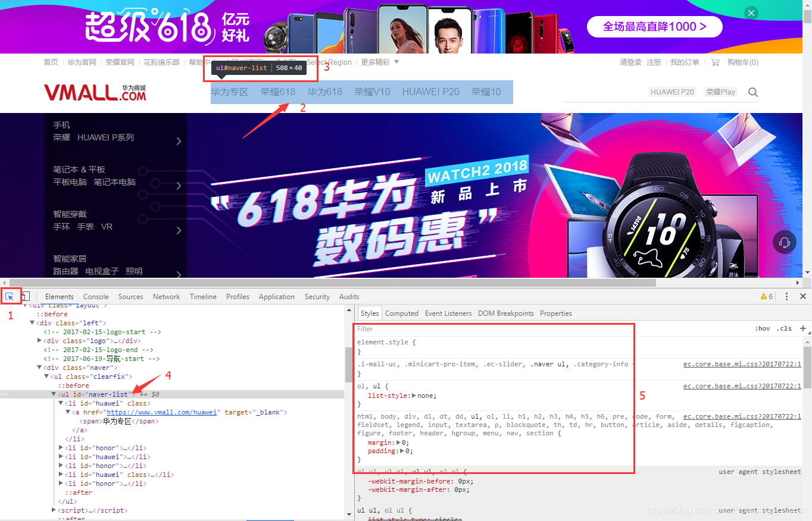Open the Network tab

166,297
